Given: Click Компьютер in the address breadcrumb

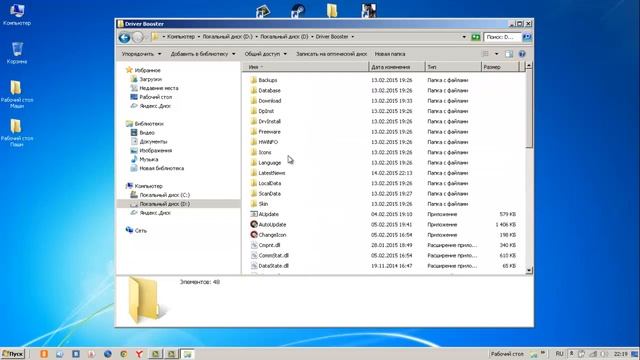Looking at the screenshot, I should pos(181,37).
